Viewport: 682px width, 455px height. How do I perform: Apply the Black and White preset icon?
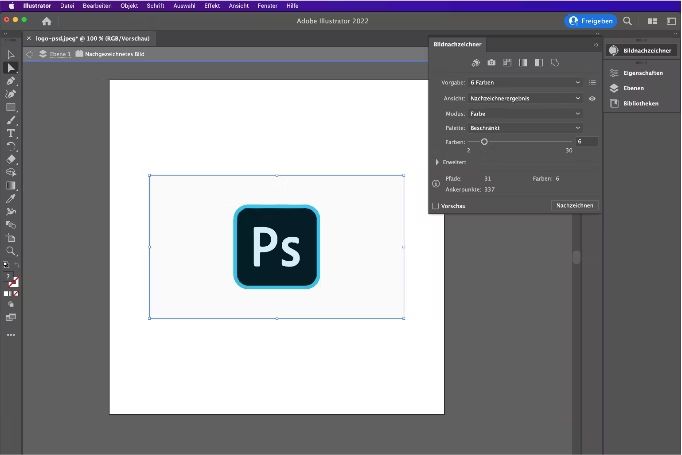539,63
